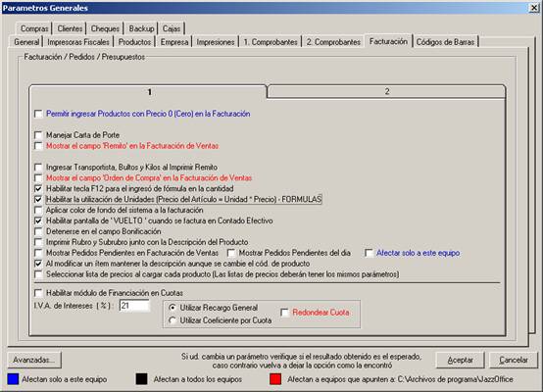Select 'Utilizar Recargo General' radio option
The height and width of the screenshot is (392, 543).
click(x=173, y=308)
